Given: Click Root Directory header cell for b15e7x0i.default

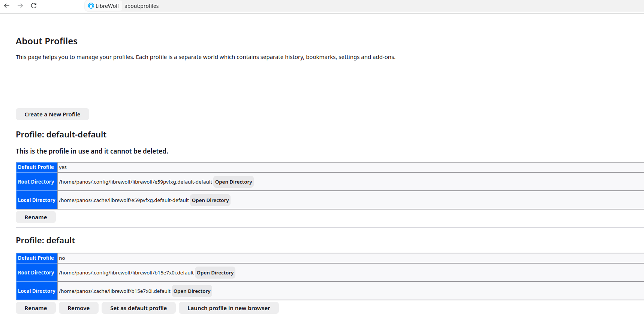Looking at the screenshot, I should point(36,273).
